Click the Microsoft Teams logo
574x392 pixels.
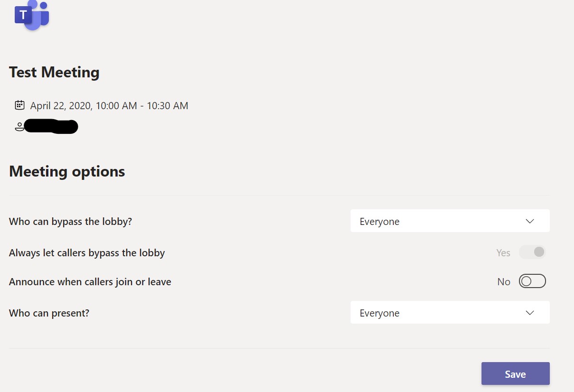[x=32, y=15]
